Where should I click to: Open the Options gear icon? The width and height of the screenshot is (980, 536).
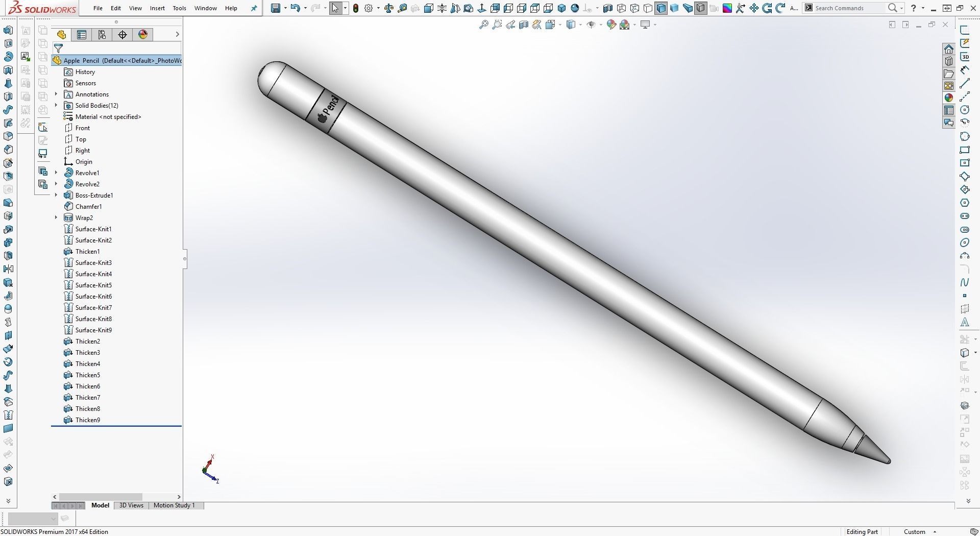point(369,8)
